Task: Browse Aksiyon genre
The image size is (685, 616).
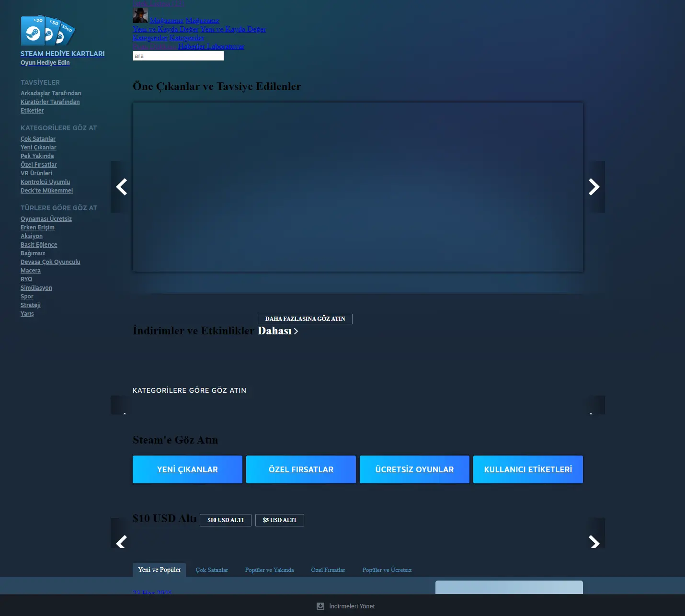Action: pos(32,236)
